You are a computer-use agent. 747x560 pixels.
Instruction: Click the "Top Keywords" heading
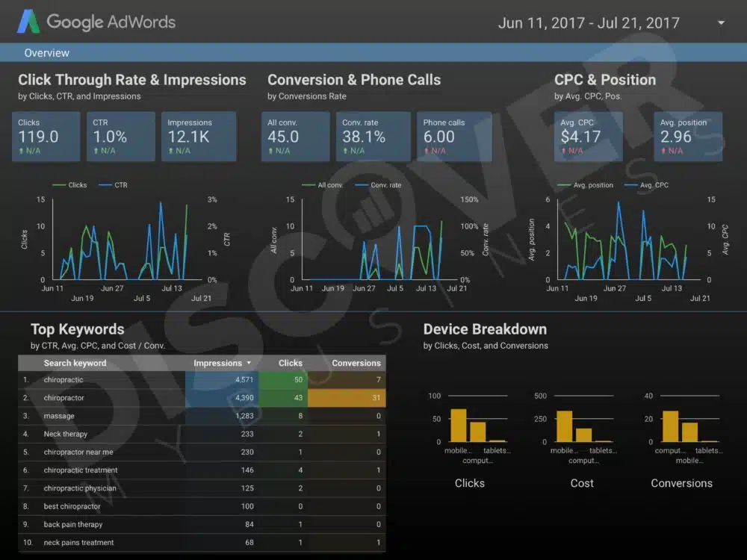pos(78,329)
